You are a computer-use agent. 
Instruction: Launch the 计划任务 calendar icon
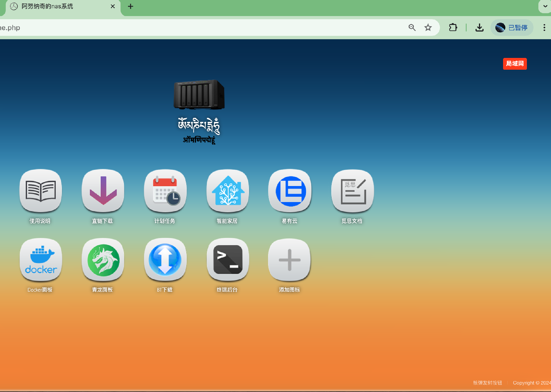pos(165,191)
